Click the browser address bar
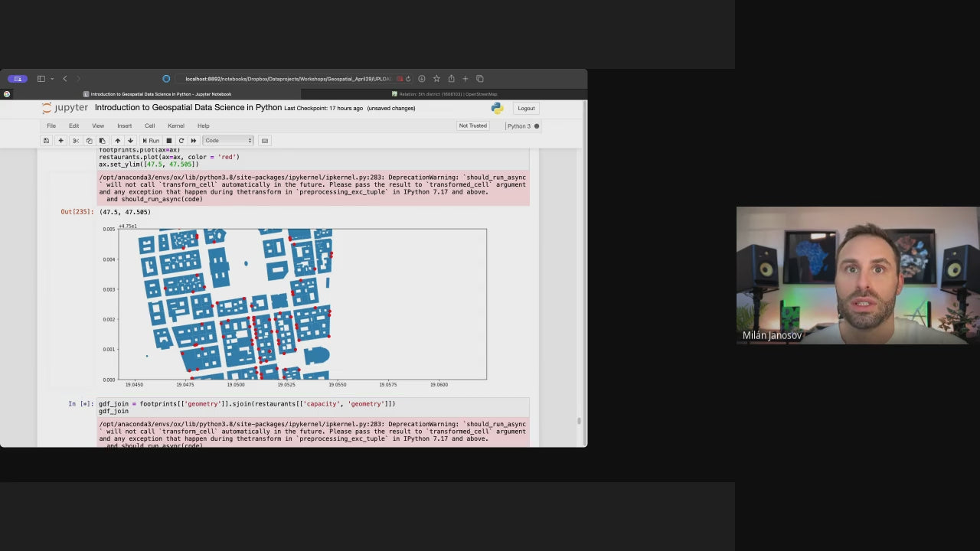 coord(287,79)
